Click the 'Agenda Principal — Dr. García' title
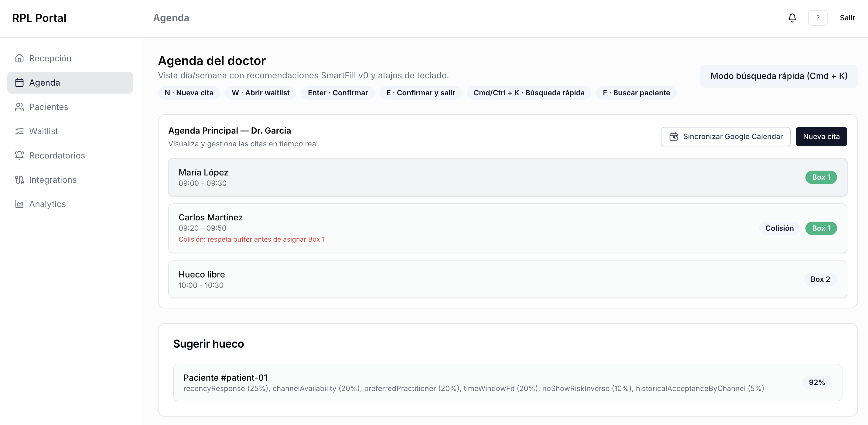 (x=230, y=131)
